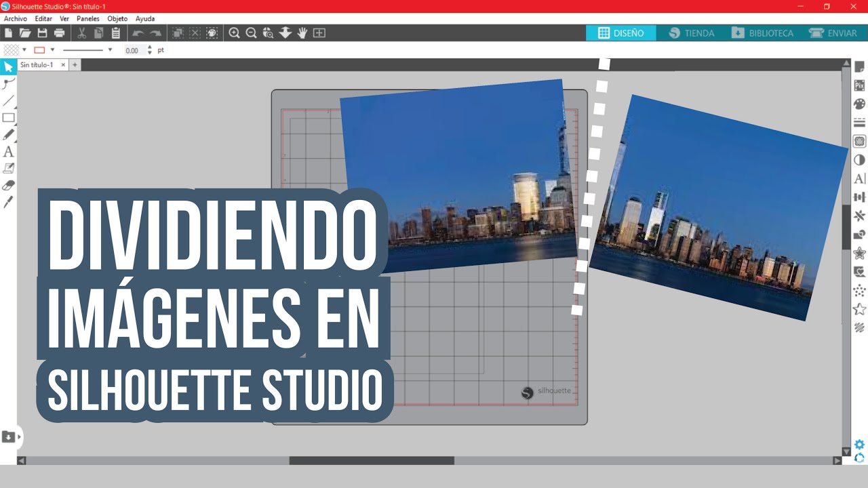This screenshot has height=488, width=868.
Task: Open the Replicate panel
Action: (x=859, y=216)
